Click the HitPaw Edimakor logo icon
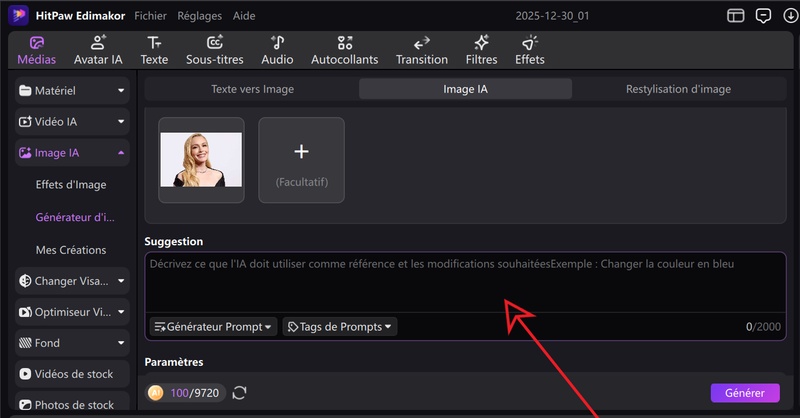The width and height of the screenshot is (800, 418). pyautogui.click(x=18, y=15)
